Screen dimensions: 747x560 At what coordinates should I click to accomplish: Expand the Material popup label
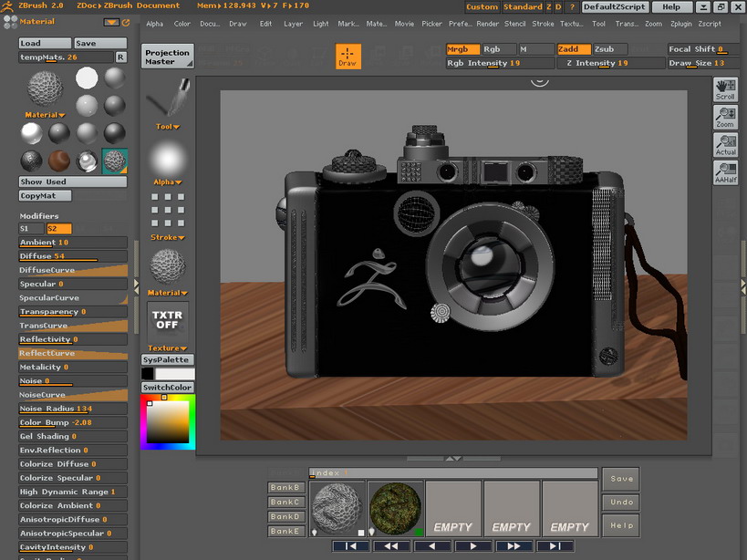click(x=46, y=115)
